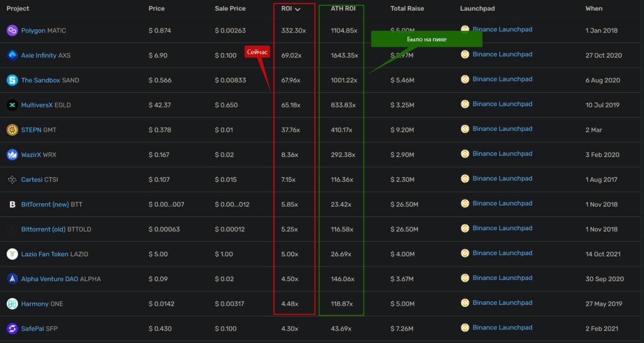Viewport: 644px width, 343px height.
Task: Click Binance icon in STEPN row
Action: (465, 129)
